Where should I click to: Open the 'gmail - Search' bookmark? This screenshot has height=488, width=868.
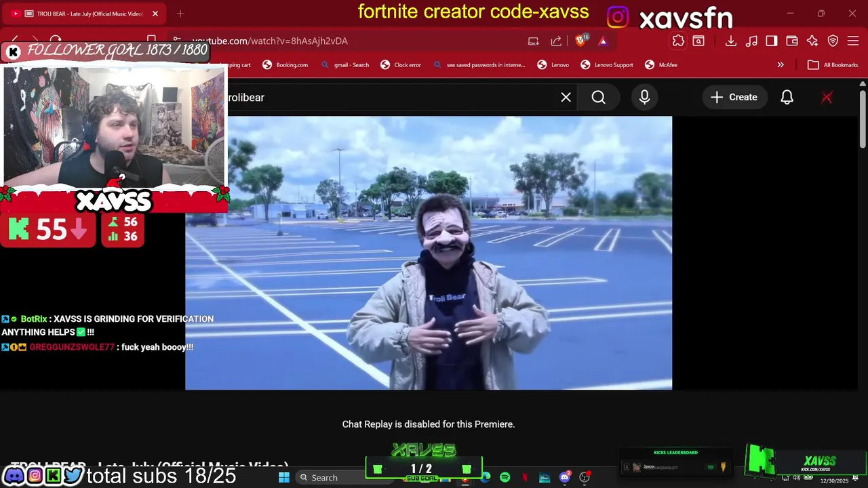[344, 65]
